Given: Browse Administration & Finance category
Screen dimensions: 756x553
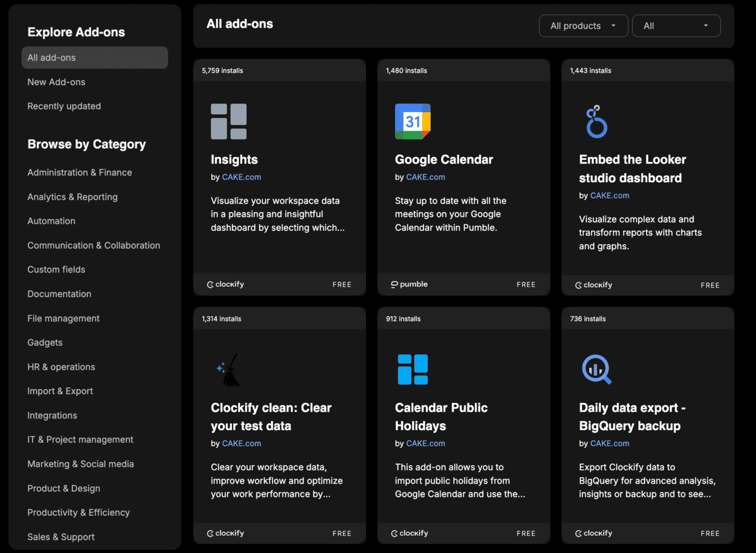Looking at the screenshot, I should (x=80, y=172).
